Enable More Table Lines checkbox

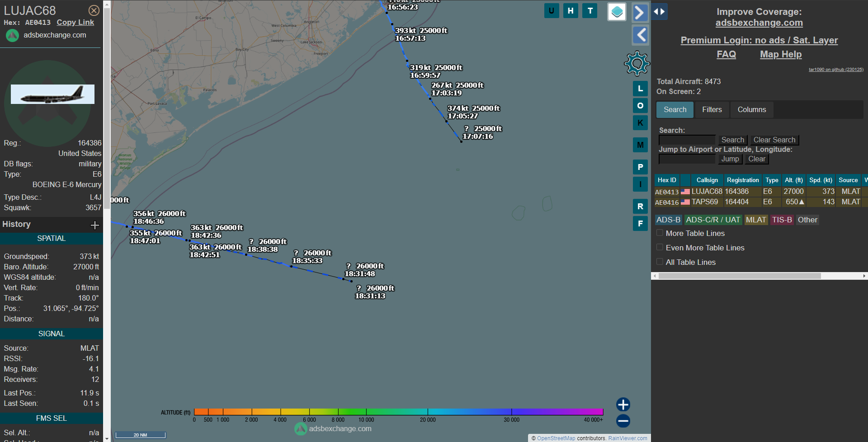[660, 233]
